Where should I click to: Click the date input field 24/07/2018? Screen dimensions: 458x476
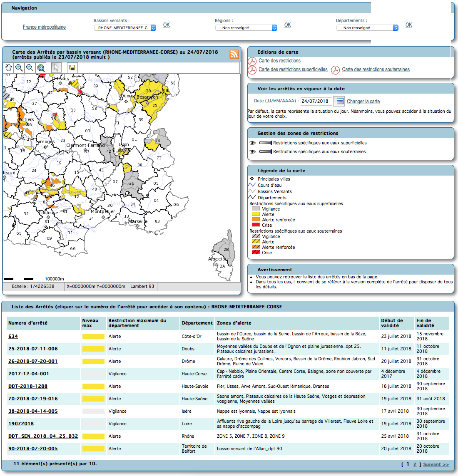click(316, 101)
